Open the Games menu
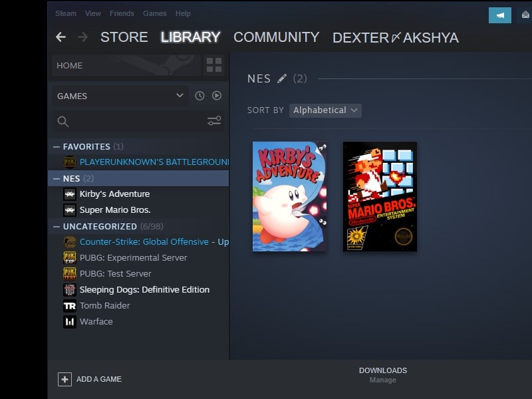The width and height of the screenshot is (532, 399). coord(155,13)
